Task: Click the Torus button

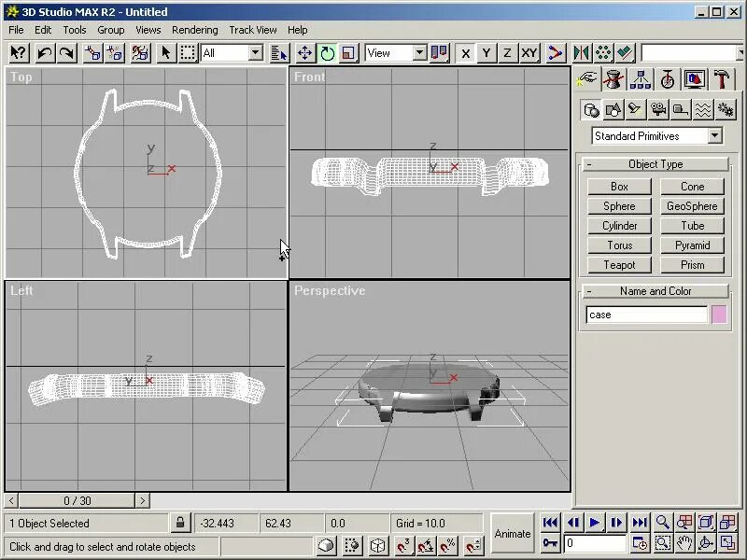Action: click(619, 245)
